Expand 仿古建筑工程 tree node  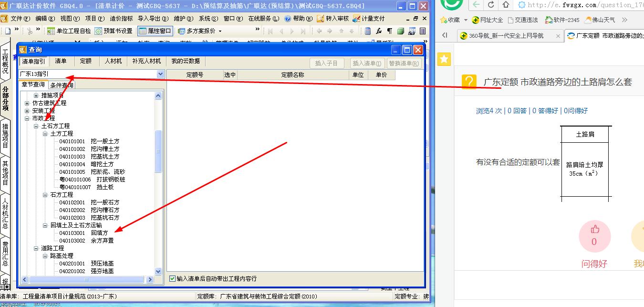point(27,103)
